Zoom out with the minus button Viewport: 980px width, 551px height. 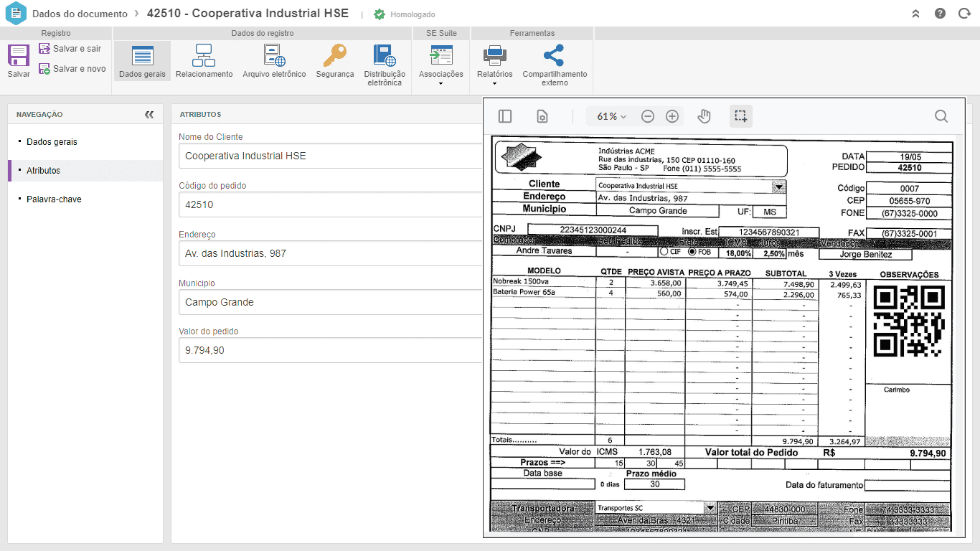pyautogui.click(x=648, y=116)
